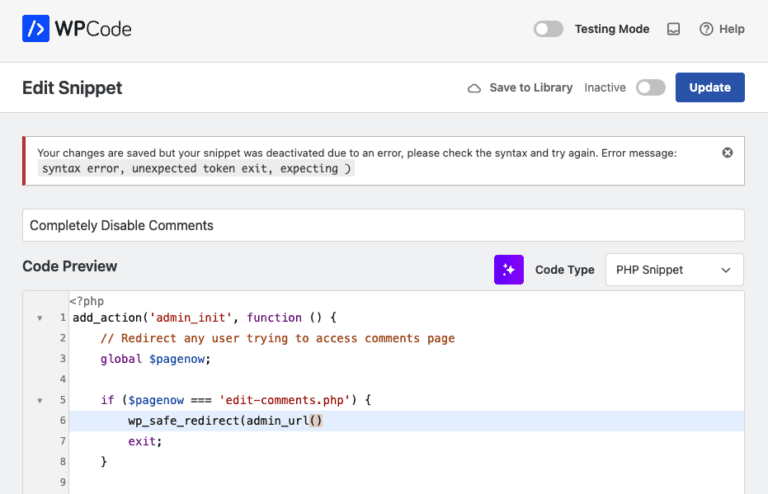The height and width of the screenshot is (494, 768).
Task: Click the Code Preview heading
Action: (x=70, y=266)
